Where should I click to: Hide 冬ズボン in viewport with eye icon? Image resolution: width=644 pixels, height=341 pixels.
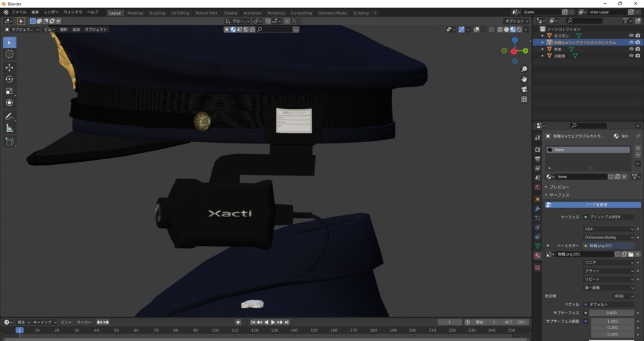(x=631, y=36)
